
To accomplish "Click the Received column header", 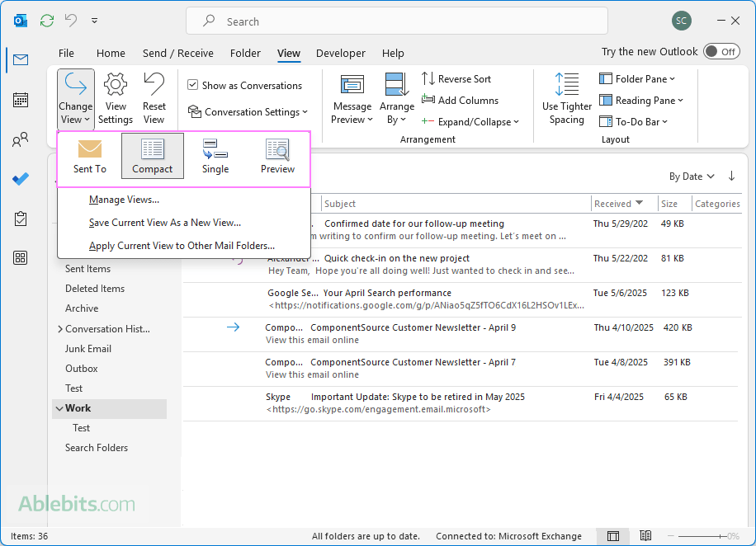I will click(x=624, y=204).
